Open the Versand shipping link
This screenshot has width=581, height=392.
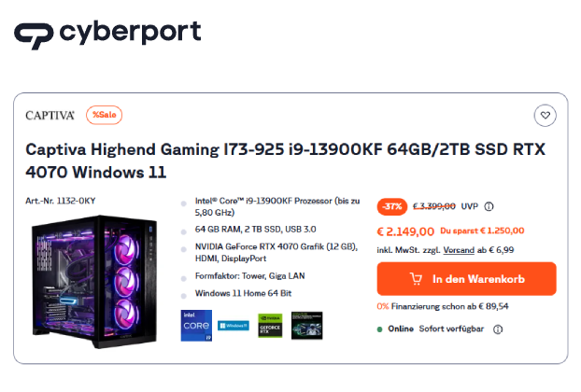[459, 250]
